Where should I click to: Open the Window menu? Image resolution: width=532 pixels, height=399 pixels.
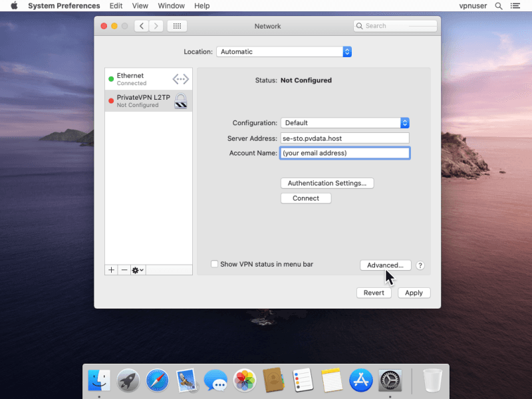point(172,6)
